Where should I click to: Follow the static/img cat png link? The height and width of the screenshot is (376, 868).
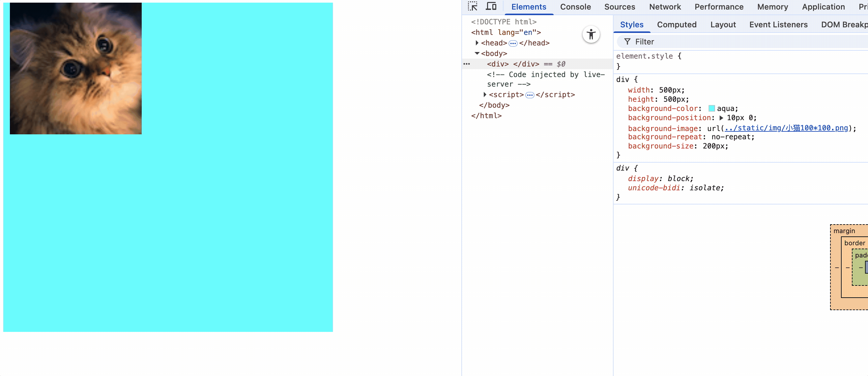(x=786, y=128)
